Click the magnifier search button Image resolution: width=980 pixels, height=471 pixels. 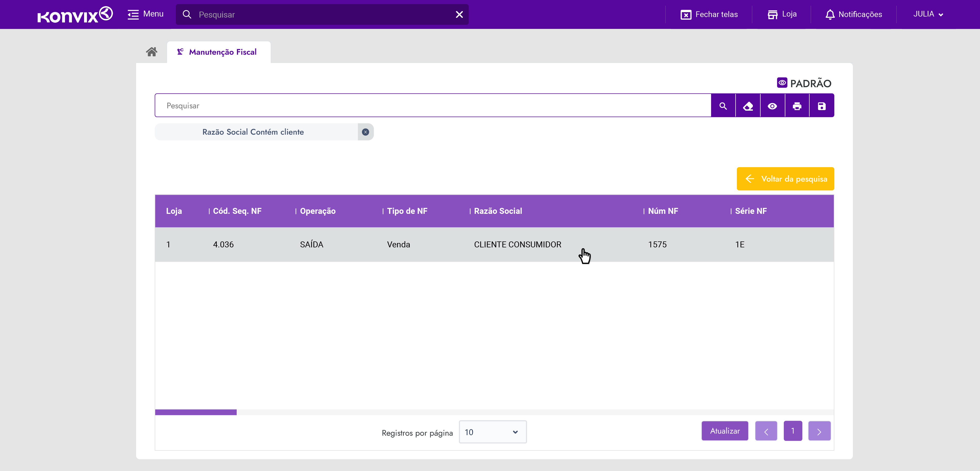pos(723,106)
